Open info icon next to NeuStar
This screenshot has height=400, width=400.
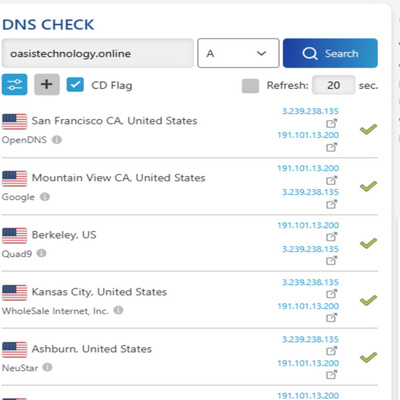48,367
